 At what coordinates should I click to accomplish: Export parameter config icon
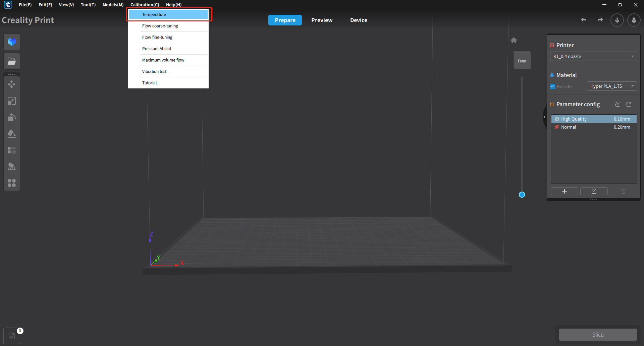[x=629, y=104]
